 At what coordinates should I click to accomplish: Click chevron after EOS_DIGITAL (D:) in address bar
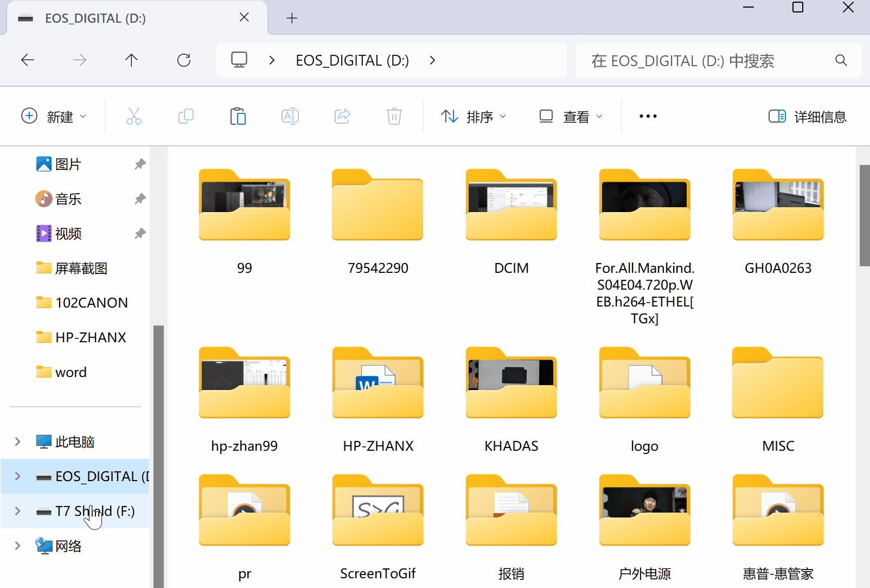(x=432, y=60)
